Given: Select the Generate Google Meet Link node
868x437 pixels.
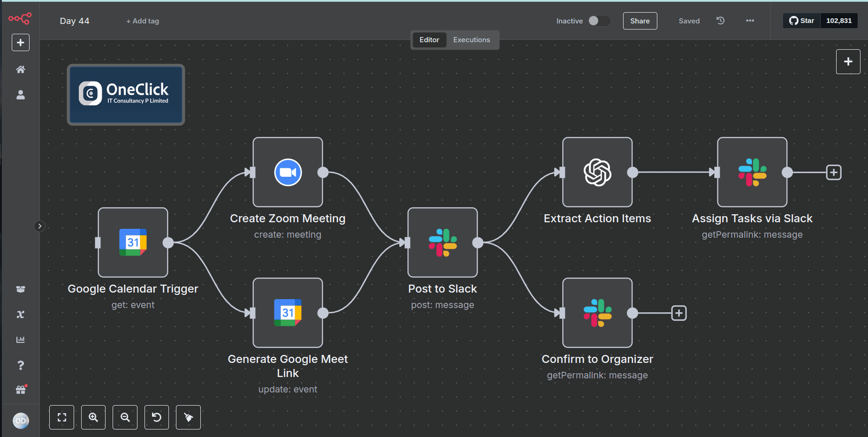Looking at the screenshot, I should (288, 313).
